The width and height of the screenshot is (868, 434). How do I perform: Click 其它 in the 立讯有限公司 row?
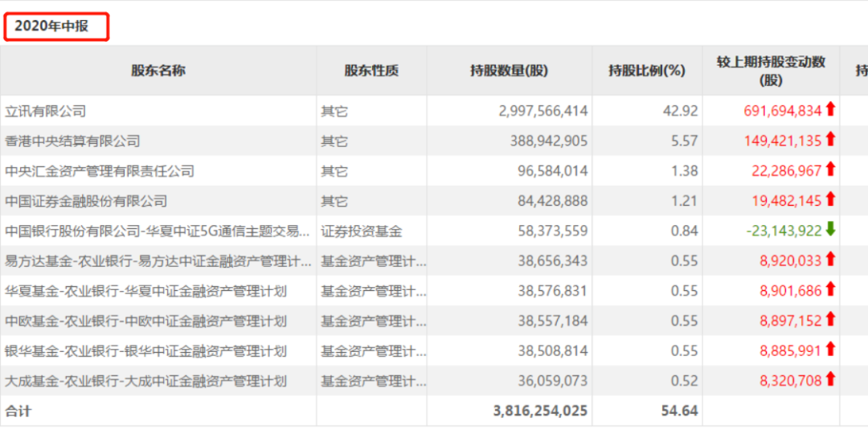click(x=334, y=111)
